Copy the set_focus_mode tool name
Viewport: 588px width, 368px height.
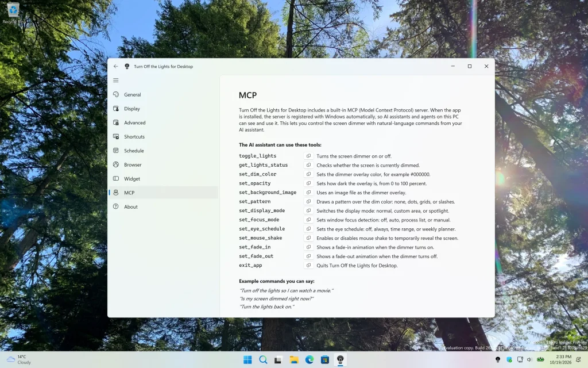click(308, 220)
